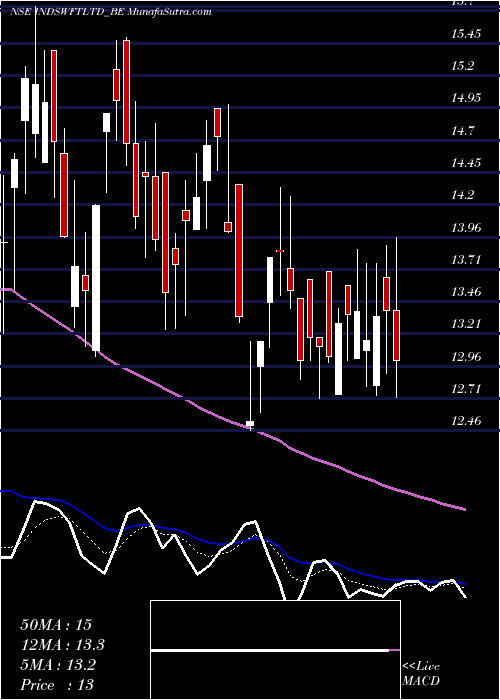This screenshot has height=700, width=500.
Task: Click the 12.71 price axis label
Action: click(x=466, y=389)
